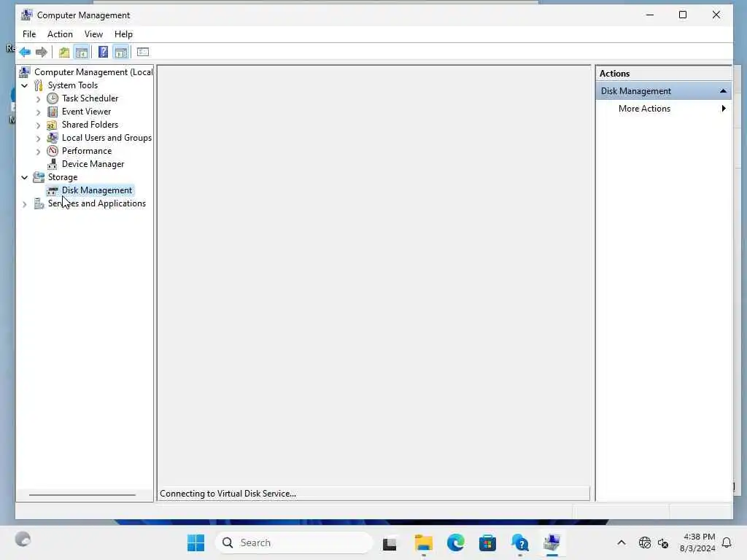Launch Microsoft Edge from the taskbar
This screenshot has height=560, width=747.
(x=455, y=542)
